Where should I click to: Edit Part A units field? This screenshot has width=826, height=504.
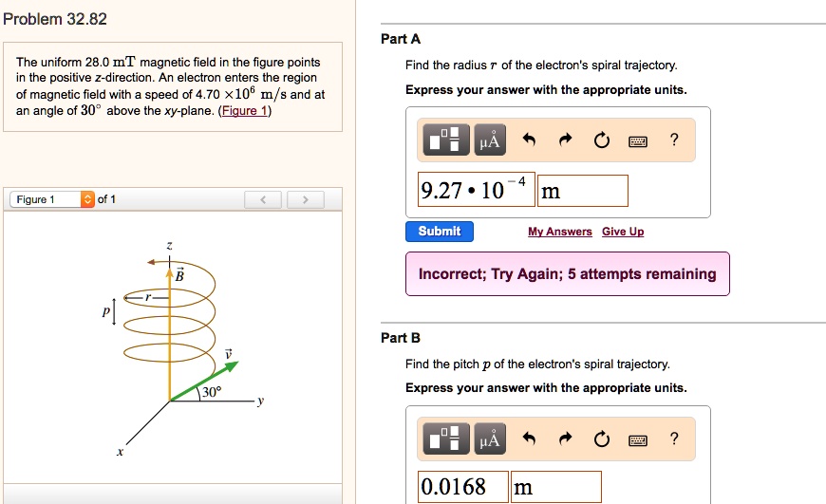[x=583, y=191]
